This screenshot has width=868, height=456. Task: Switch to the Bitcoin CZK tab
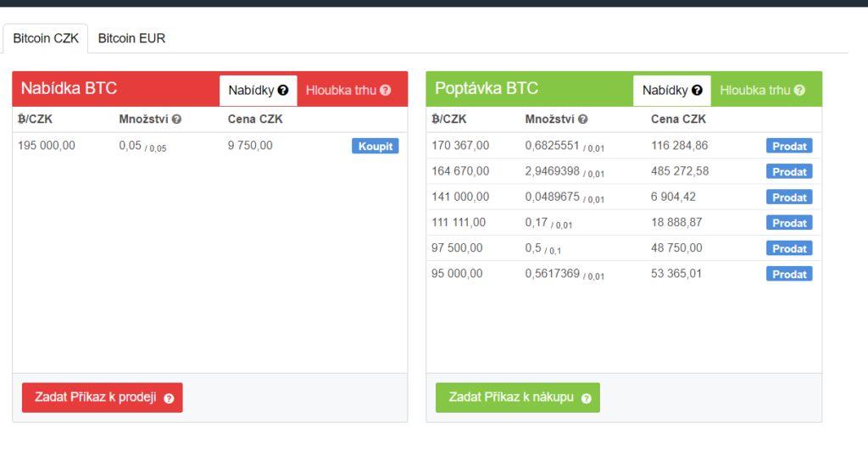[46, 38]
